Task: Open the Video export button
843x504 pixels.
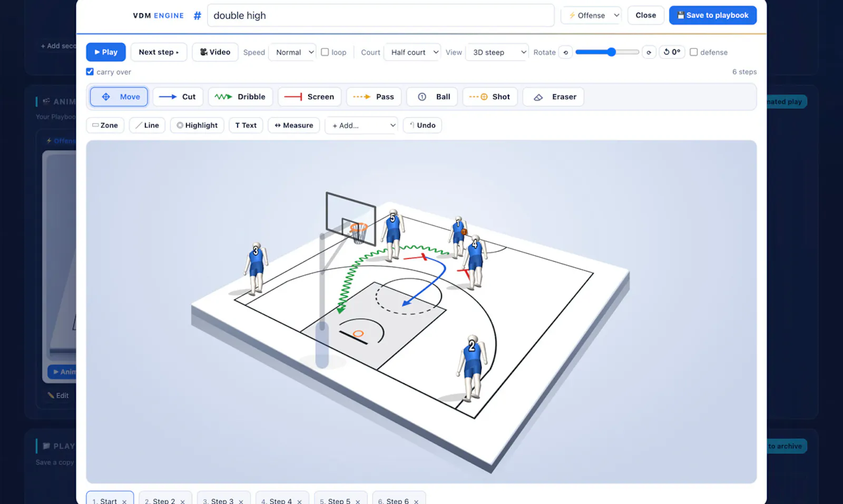Action: pos(215,52)
